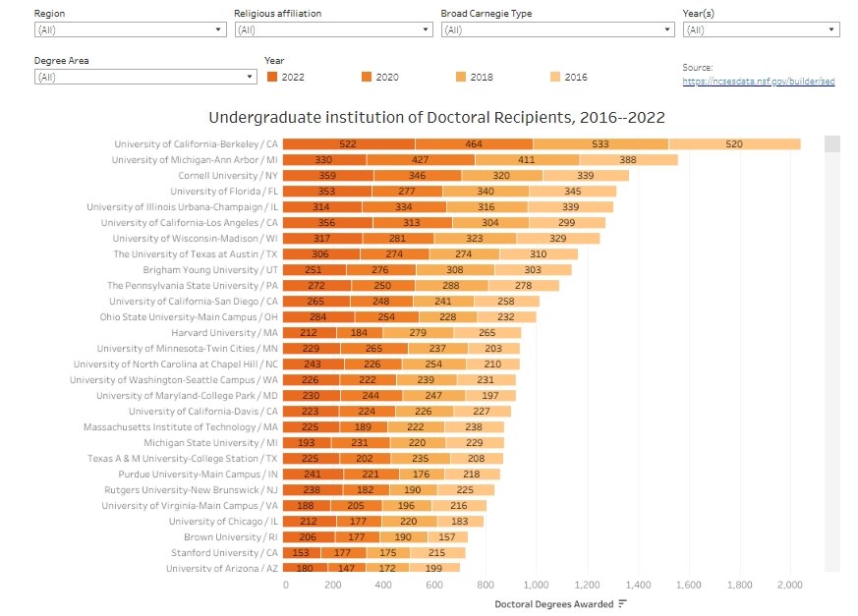Click the University of Illinois Urbana-Champaign / IL label
858x616 pixels.
[x=182, y=206]
